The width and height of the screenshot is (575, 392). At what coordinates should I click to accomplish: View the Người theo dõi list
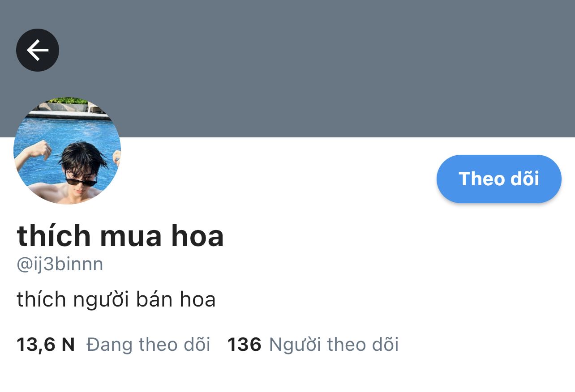coord(334,345)
